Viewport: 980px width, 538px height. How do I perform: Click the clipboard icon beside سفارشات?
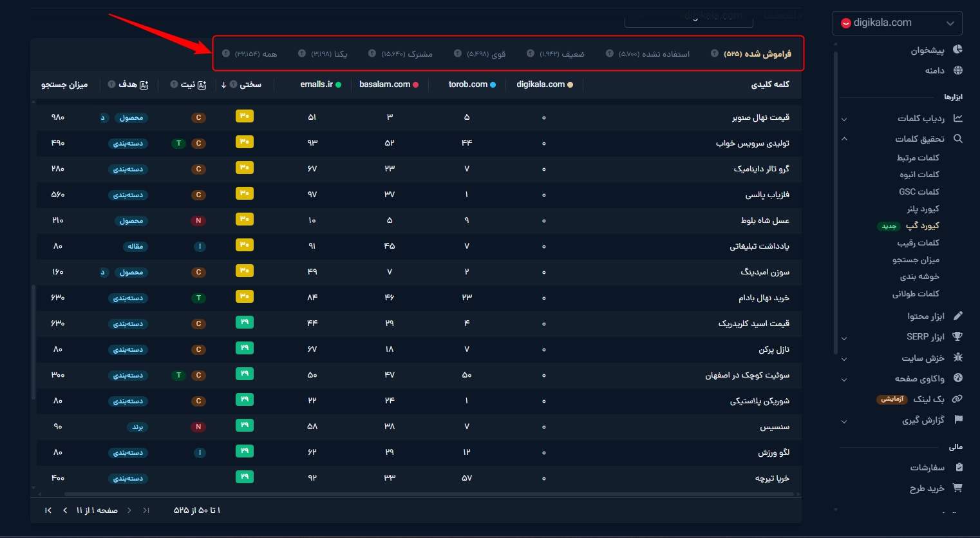pyautogui.click(x=959, y=467)
